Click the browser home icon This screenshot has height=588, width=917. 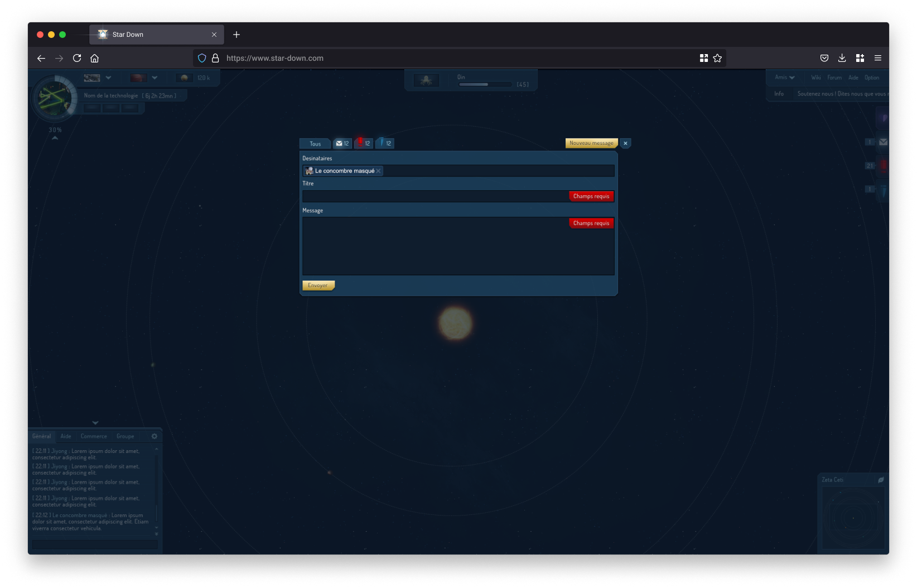(x=95, y=58)
